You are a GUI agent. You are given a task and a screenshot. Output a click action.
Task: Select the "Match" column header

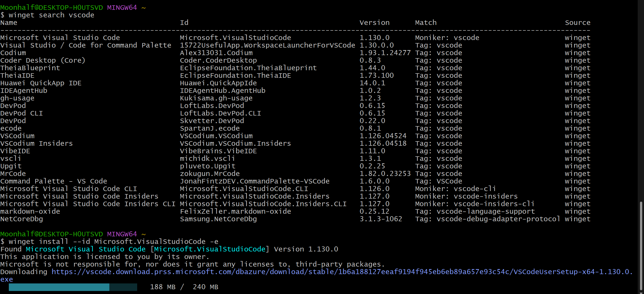point(426,23)
